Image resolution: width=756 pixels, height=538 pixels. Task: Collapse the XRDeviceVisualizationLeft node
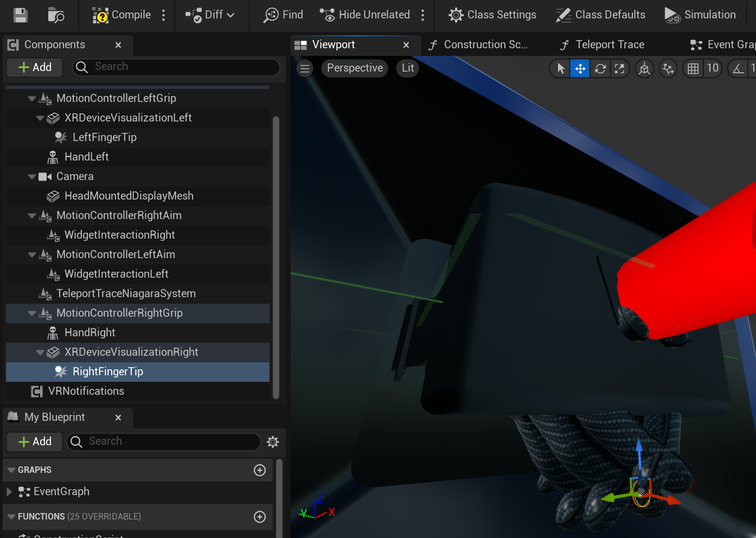click(40, 118)
